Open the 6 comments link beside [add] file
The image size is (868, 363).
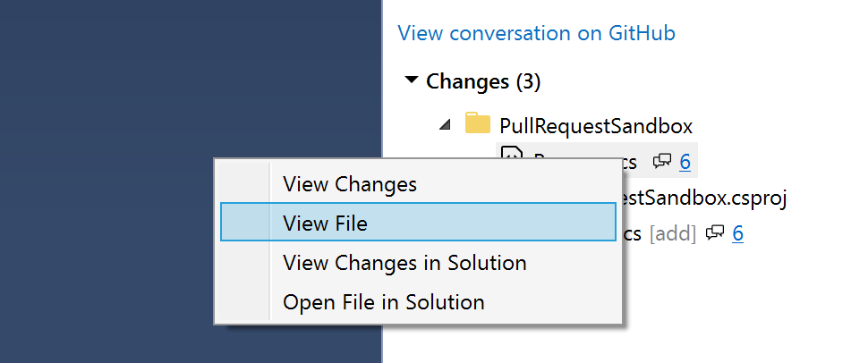(738, 233)
